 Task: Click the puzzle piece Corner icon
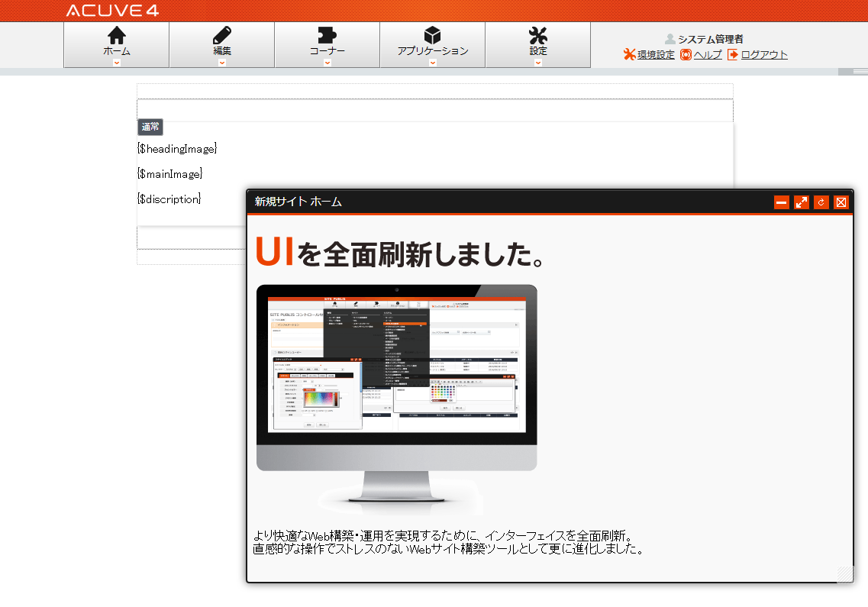[x=328, y=35]
